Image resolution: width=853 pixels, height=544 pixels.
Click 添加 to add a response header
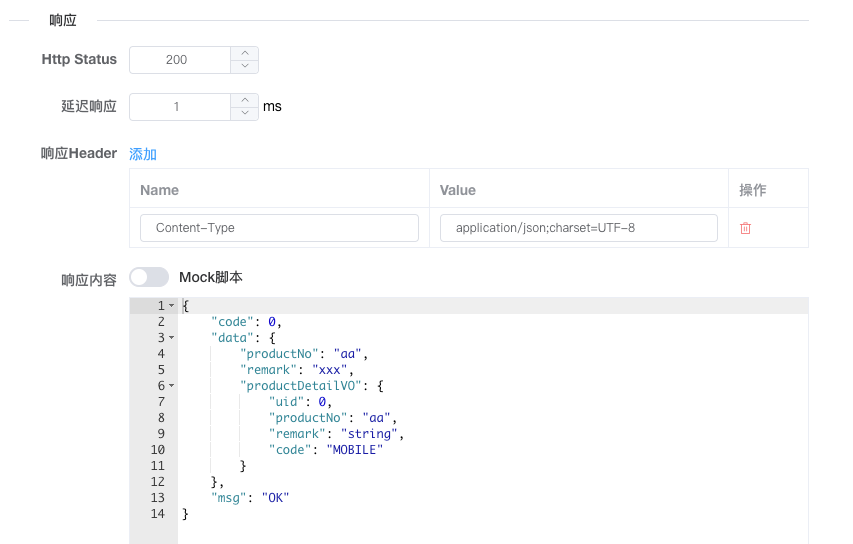pos(143,154)
